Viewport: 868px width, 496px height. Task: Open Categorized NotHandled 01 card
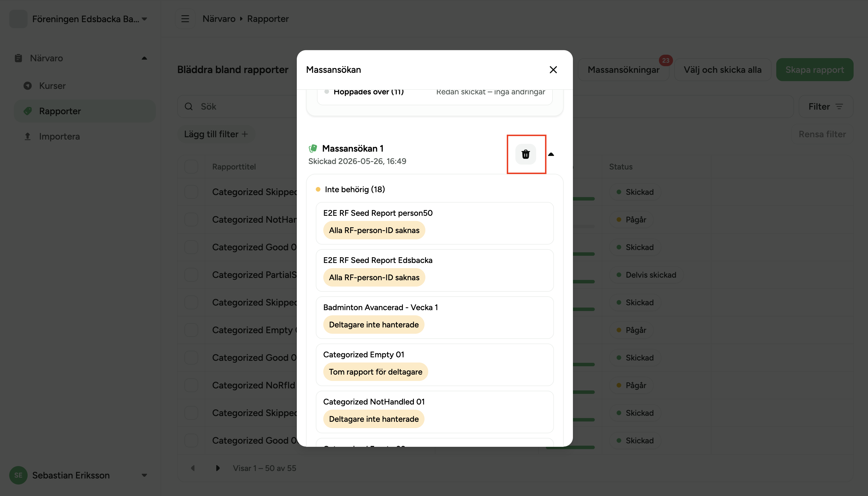coord(435,412)
